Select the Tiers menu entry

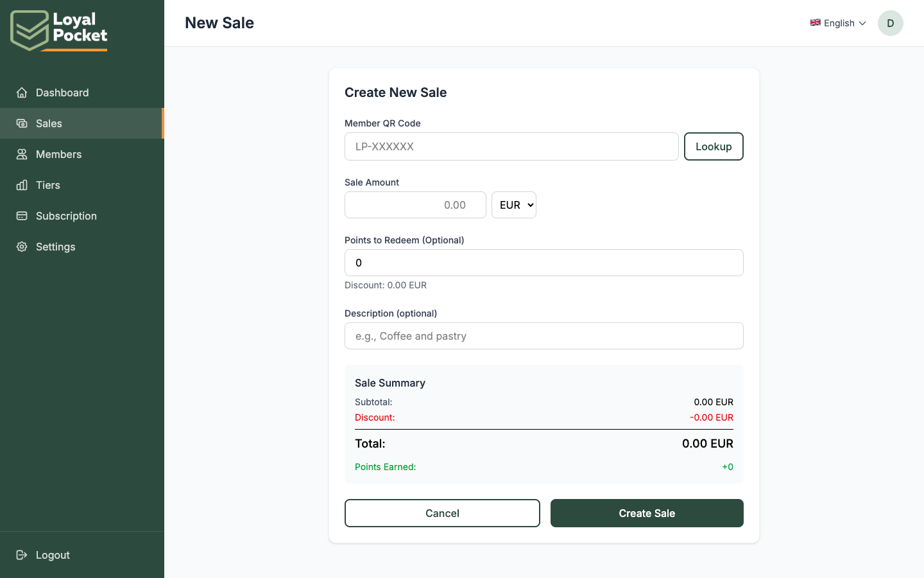(47, 185)
